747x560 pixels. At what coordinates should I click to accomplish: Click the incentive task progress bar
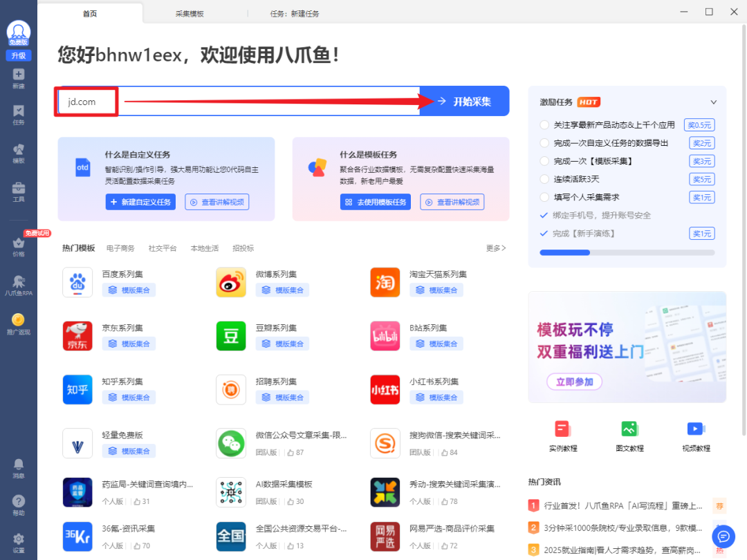pyautogui.click(x=627, y=252)
